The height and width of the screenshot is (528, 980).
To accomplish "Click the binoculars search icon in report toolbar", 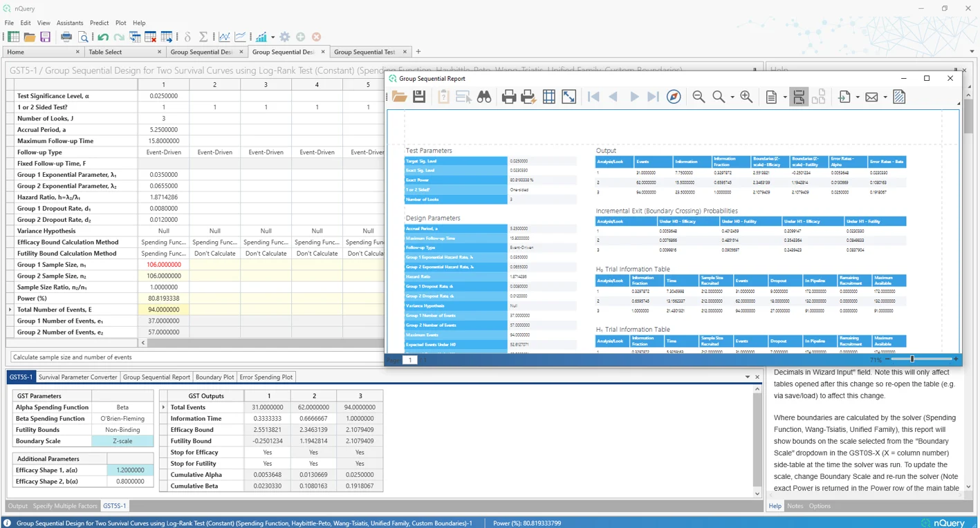I will point(484,97).
